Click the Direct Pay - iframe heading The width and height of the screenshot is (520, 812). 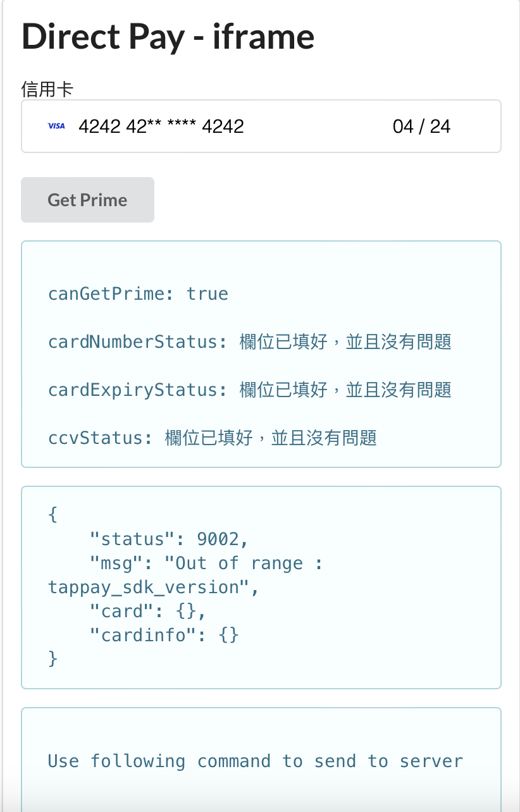tap(168, 35)
